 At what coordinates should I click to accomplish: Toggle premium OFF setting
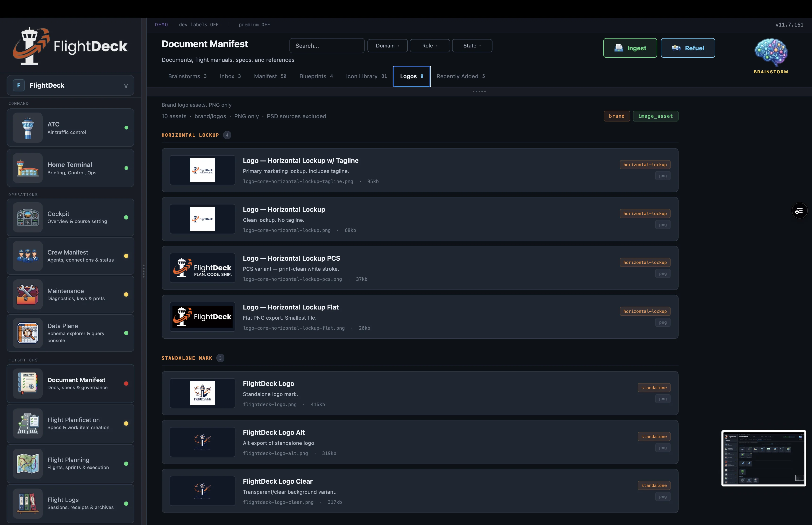[254, 24]
